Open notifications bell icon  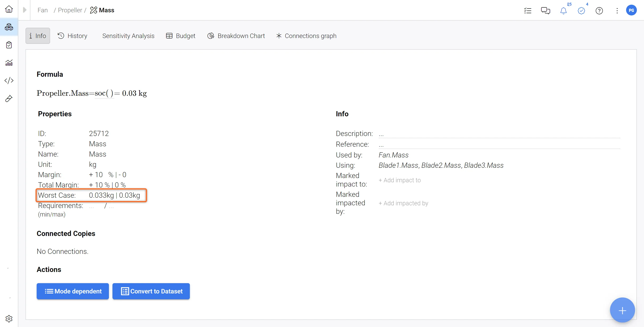coord(563,11)
